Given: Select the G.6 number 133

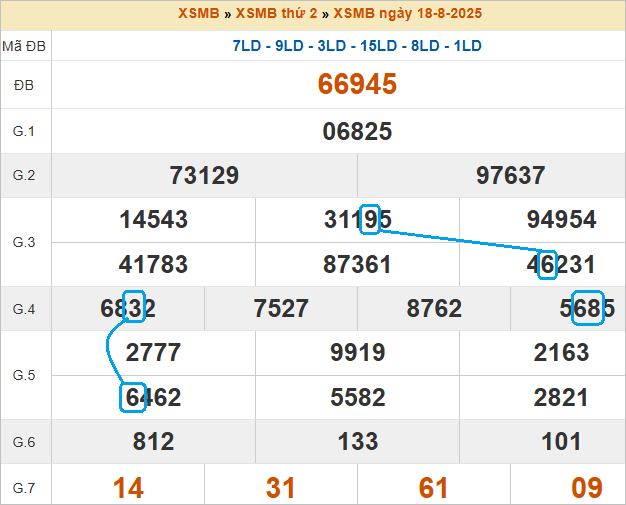Looking at the screenshot, I should tap(357, 441).
